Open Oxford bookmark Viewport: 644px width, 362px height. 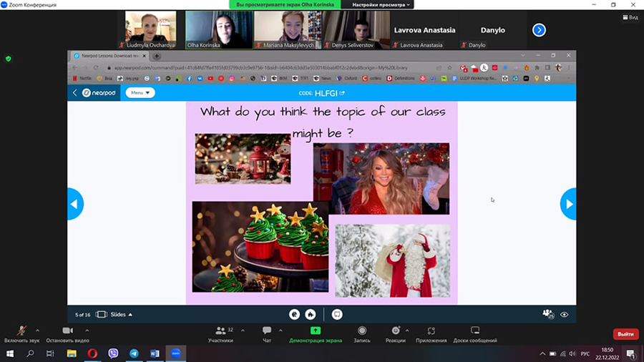(x=346, y=79)
